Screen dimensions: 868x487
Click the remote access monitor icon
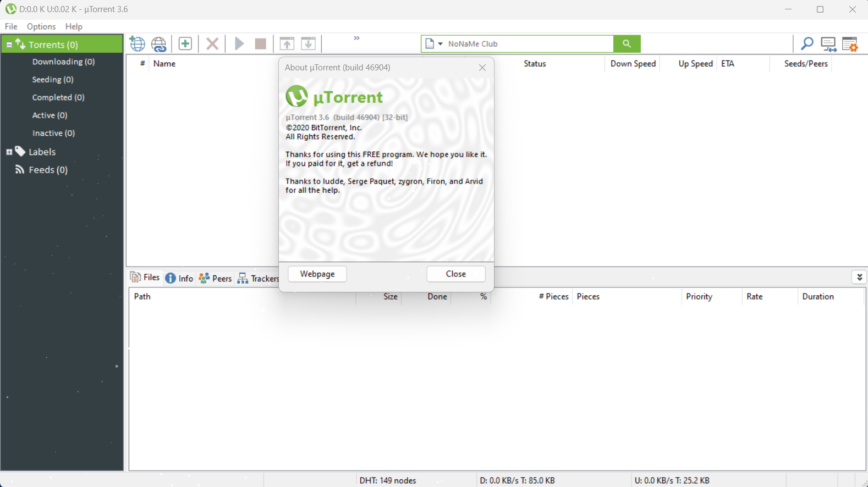click(828, 44)
